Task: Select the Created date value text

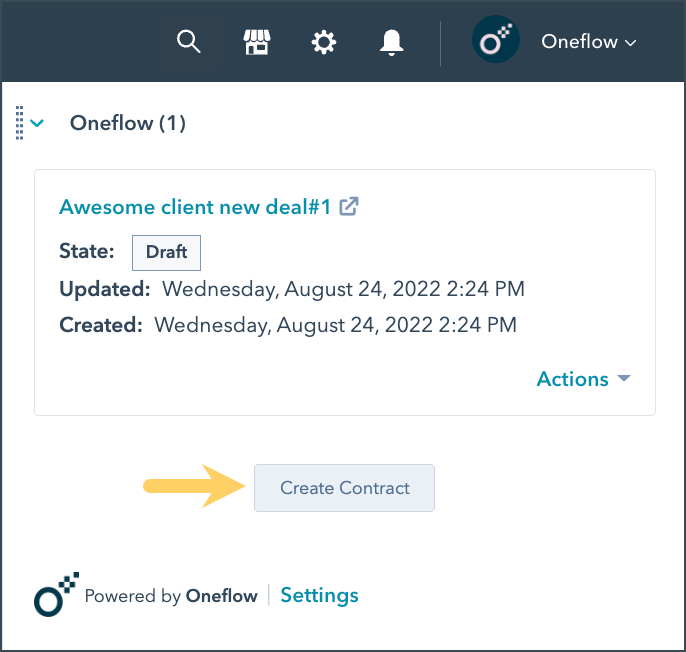Action: (336, 326)
